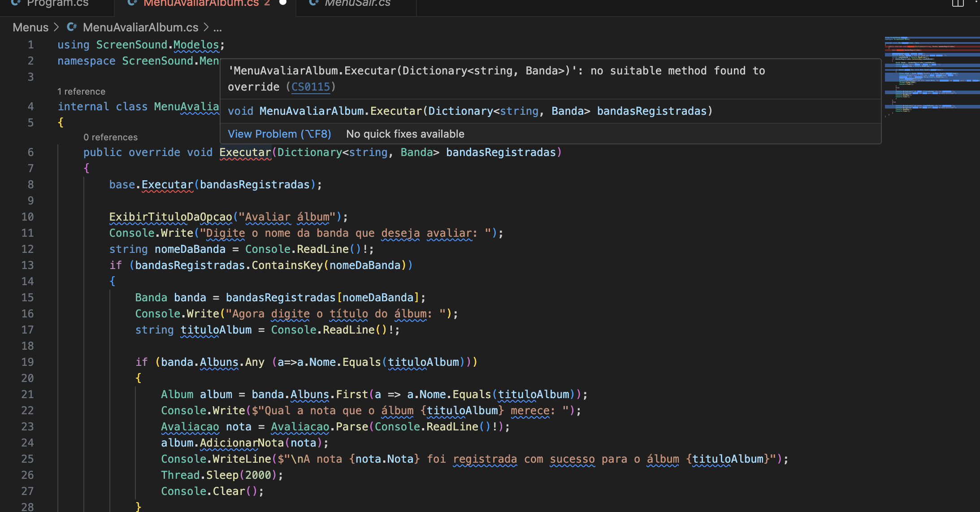This screenshot has width=980, height=512.
Task: Click bandasRegistradas parameter on line 6
Action: 501,152
